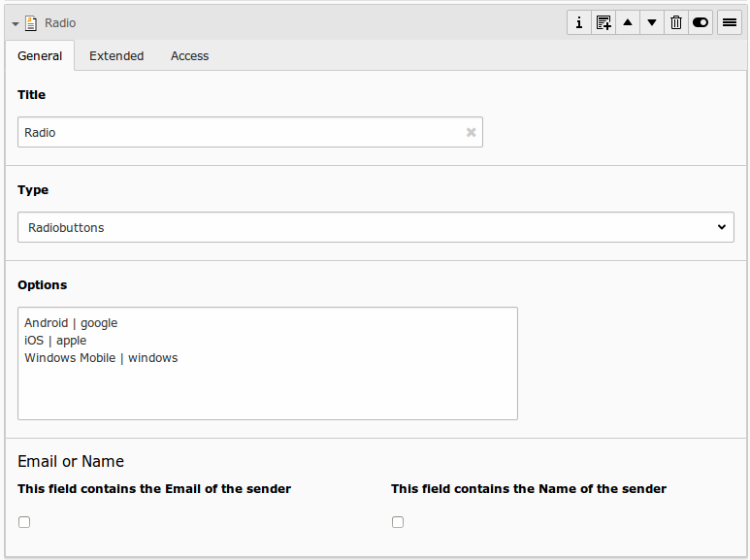
Task: Toggle the record's hide/unhide switch
Action: click(701, 22)
